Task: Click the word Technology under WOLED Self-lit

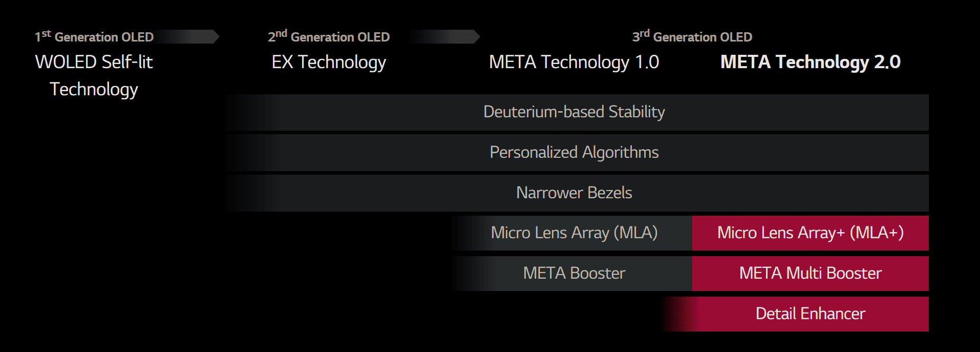Action: 94,89
